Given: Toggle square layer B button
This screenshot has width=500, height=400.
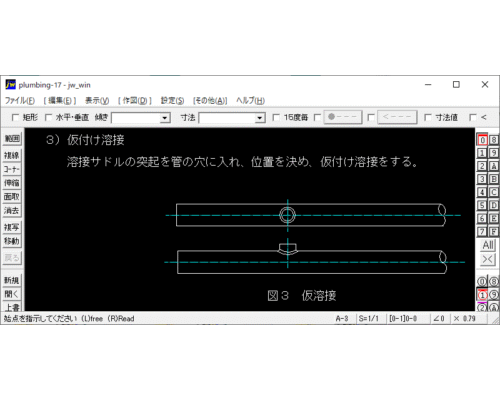Looking at the screenshot, I should point(494,179).
